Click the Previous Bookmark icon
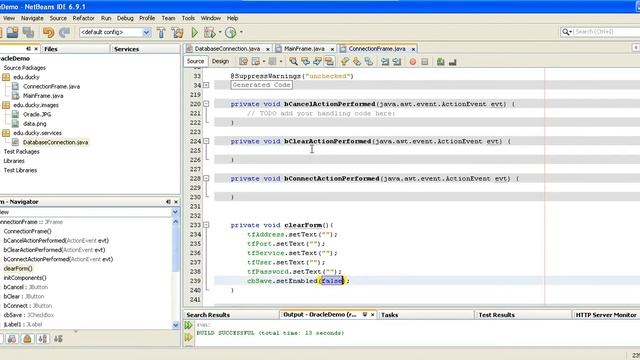The height and width of the screenshot is (360, 640). (345, 62)
